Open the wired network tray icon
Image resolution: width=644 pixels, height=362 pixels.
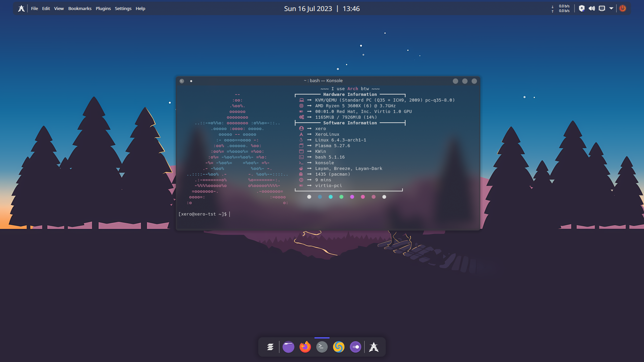(x=602, y=8)
